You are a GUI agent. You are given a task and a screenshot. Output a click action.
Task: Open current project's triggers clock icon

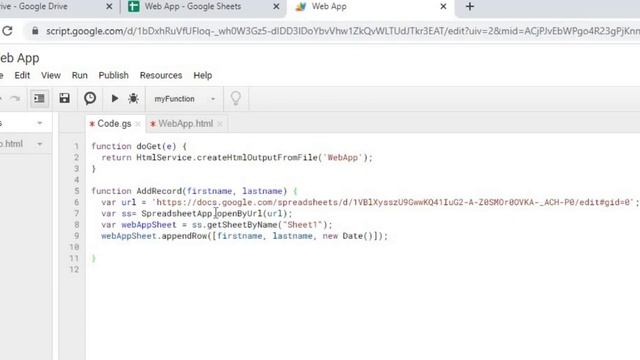(x=90, y=98)
